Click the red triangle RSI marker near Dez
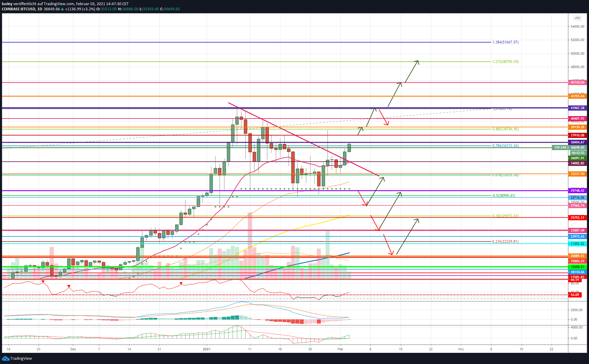Image resolution: width=589 pixels, height=364 pixels. [x=69, y=286]
